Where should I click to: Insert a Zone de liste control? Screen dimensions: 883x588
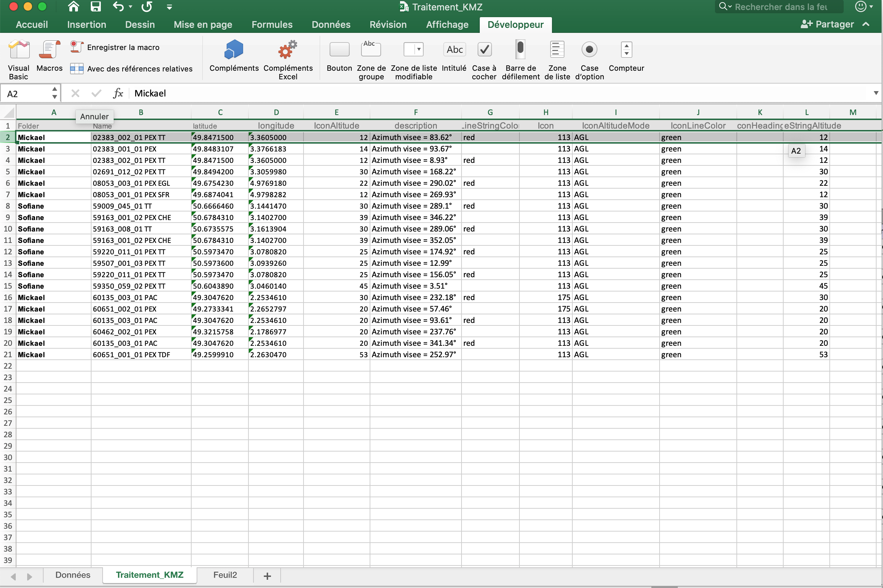click(x=557, y=60)
